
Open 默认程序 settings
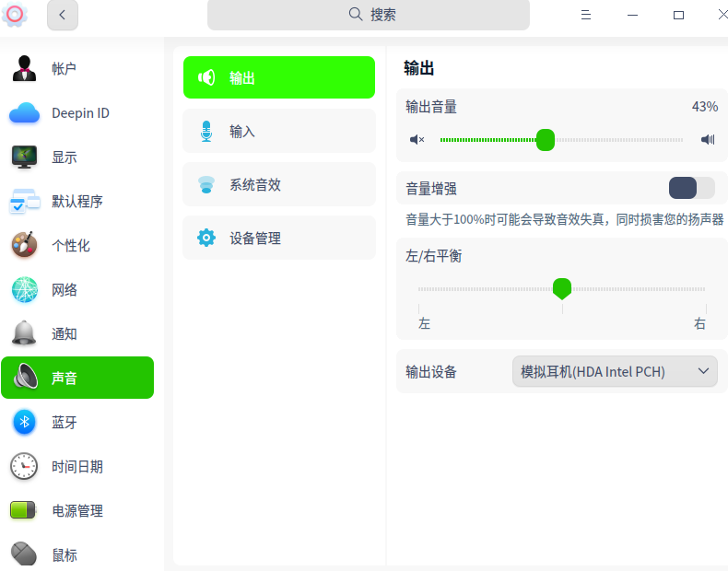pos(77,201)
